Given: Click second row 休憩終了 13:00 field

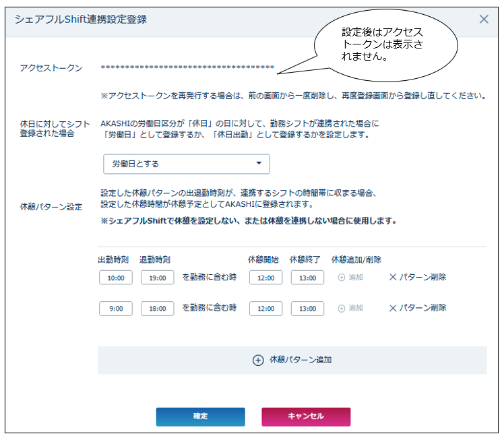Looking at the screenshot, I should 307,309.
